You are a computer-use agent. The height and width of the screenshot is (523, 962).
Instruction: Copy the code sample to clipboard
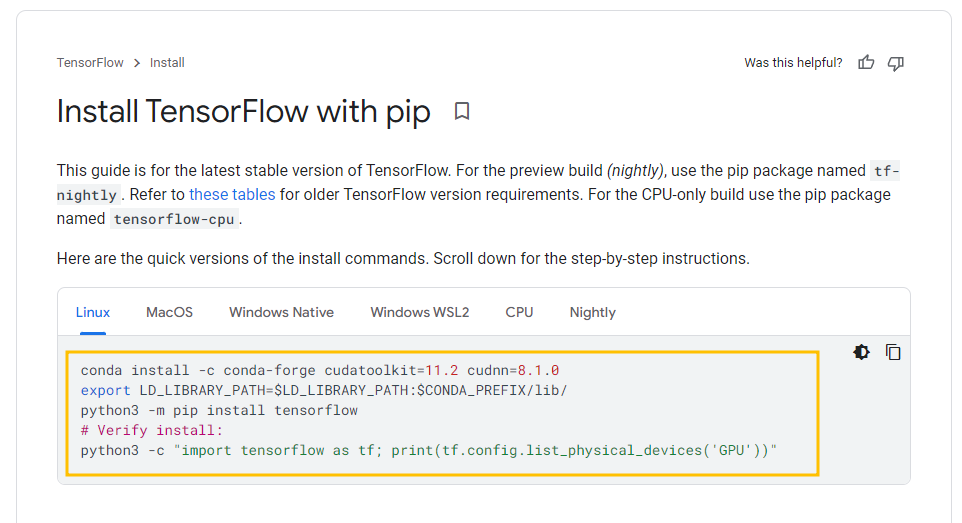click(893, 352)
